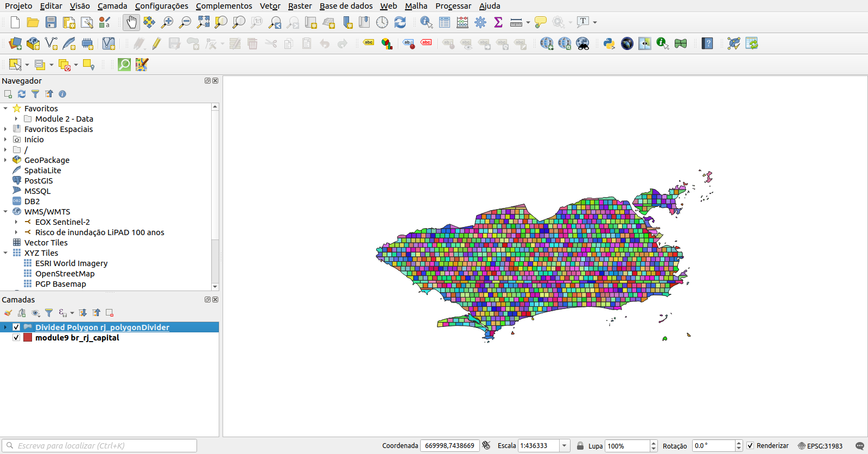The width and height of the screenshot is (868, 454).
Task: Select Risco de inundação LiPAD 100 anos
Action: [99, 232]
